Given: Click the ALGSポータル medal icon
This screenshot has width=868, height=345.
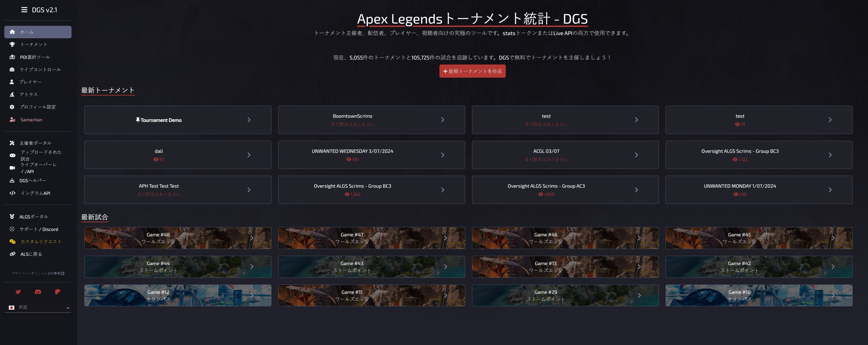Looking at the screenshot, I should pos(12,217).
